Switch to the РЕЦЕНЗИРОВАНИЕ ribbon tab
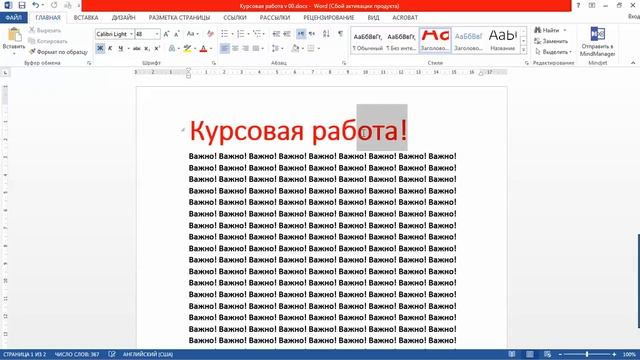 [x=329, y=18]
